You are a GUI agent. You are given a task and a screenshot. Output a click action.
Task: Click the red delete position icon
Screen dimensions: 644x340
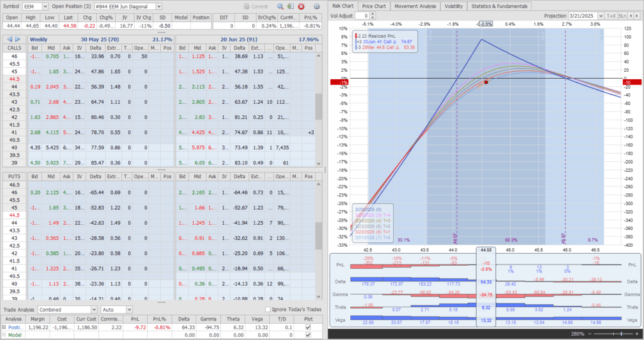click(x=301, y=6)
